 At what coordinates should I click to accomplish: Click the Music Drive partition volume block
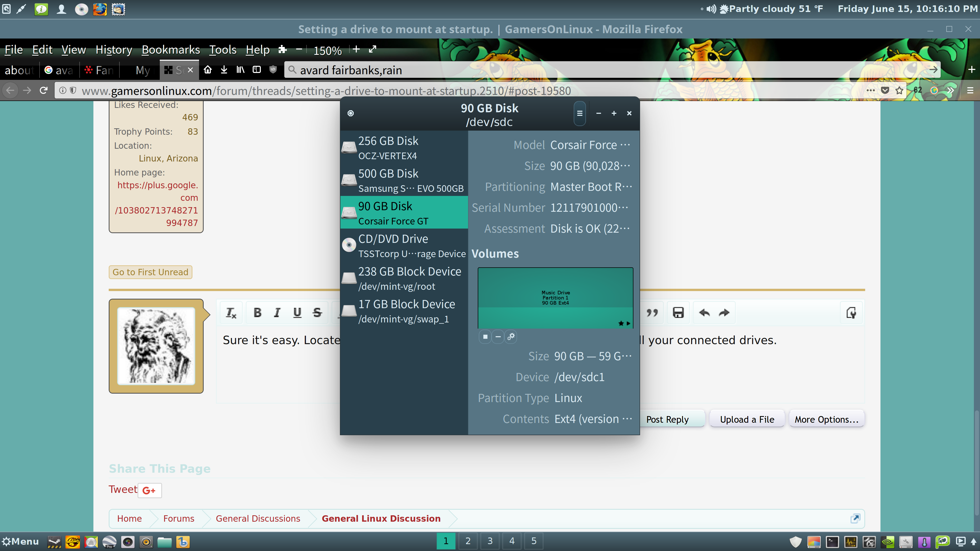[x=555, y=298]
